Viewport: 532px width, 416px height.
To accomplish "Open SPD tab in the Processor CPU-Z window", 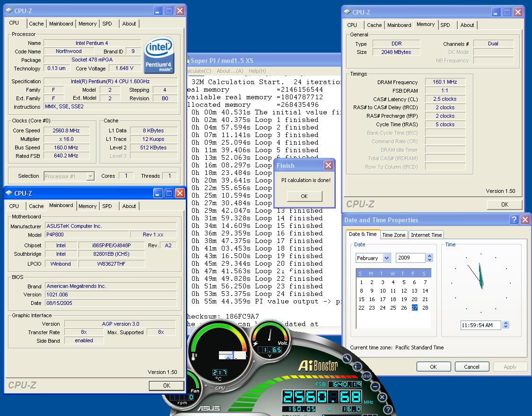I will (x=107, y=24).
